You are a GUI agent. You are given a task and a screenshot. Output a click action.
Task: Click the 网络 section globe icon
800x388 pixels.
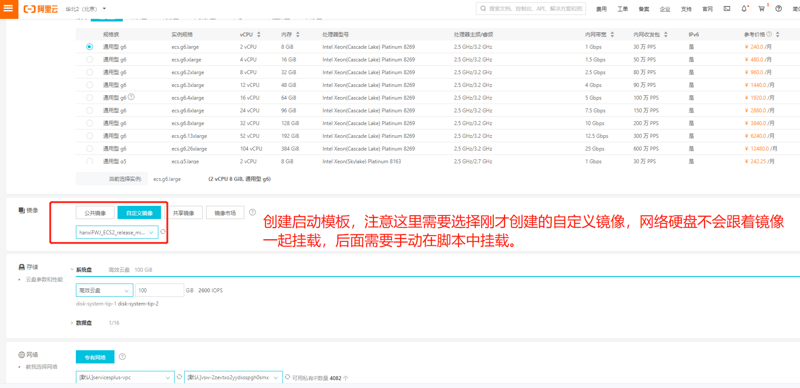point(21,354)
